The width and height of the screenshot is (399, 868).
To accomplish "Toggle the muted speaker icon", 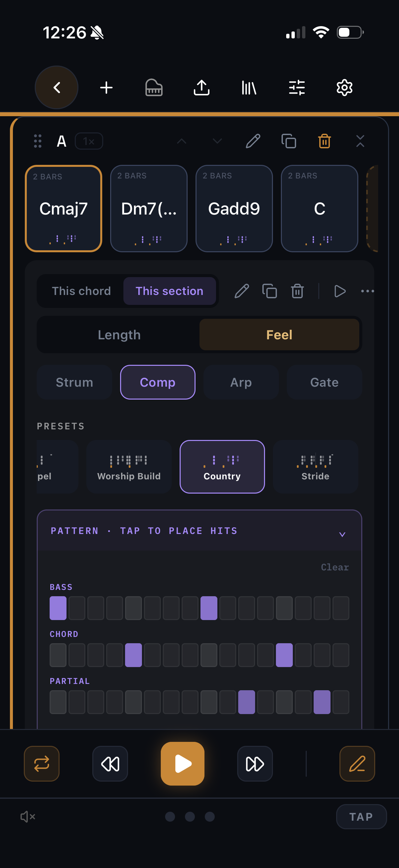I will pyautogui.click(x=28, y=816).
